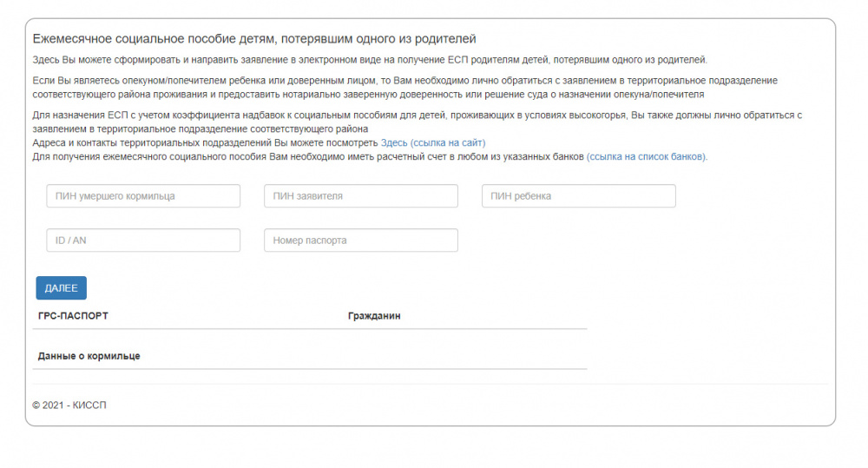Select the Данные о кормильце section heading
Image resolution: width=868 pixels, height=468 pixels.
(x=89, y=356)
